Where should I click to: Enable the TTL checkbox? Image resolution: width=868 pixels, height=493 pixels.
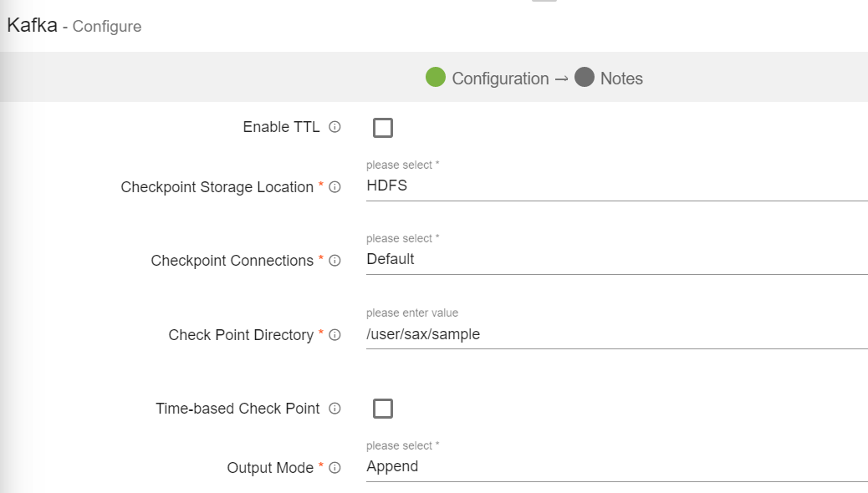point(383,128)
